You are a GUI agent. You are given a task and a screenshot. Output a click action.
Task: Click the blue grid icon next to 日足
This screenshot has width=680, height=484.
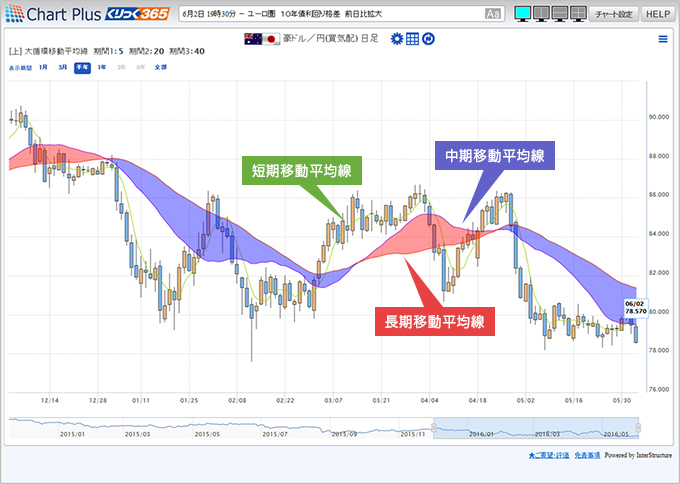412,38
